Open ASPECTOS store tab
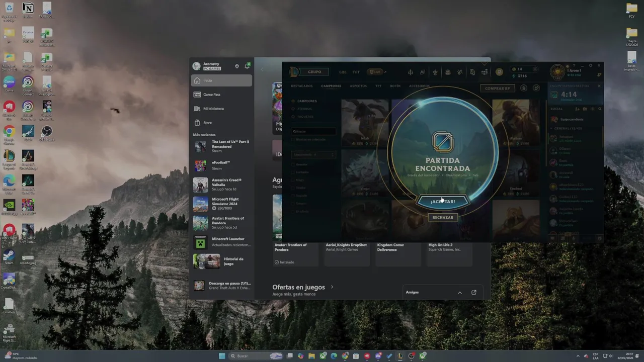This screenshot has width=644, height=362. click(358, 86)
